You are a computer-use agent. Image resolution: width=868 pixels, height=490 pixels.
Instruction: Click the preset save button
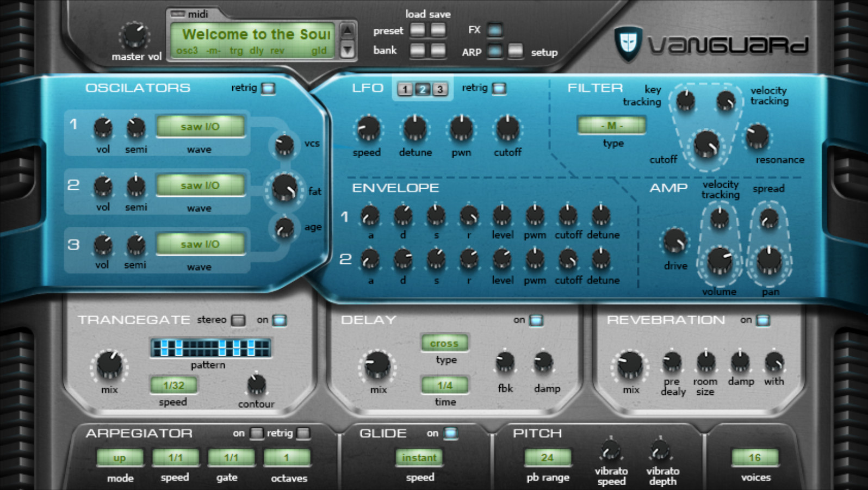click(x=438, y=30)
